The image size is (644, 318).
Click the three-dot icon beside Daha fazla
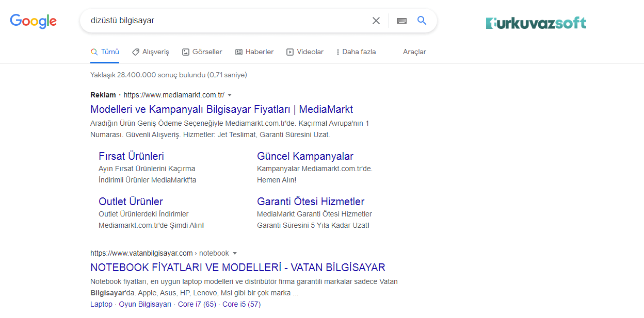[x=338, y=52]
